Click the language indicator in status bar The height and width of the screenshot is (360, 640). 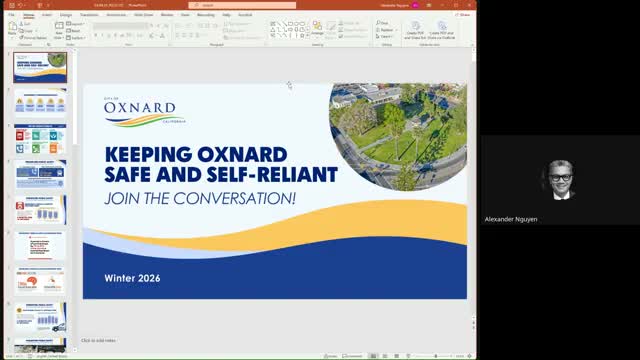(52, 356)
